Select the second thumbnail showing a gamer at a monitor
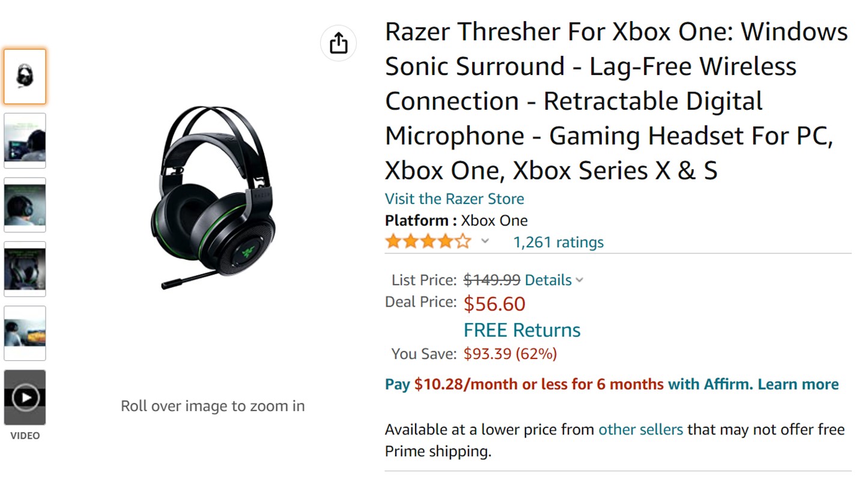This screenshot has width=868, height=488. [25, 140]
